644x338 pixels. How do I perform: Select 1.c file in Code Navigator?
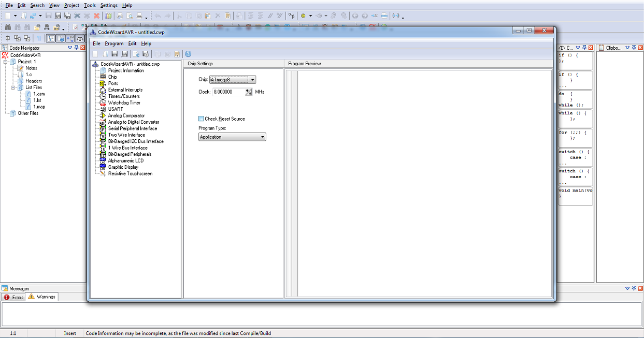(x=28, y=75)
